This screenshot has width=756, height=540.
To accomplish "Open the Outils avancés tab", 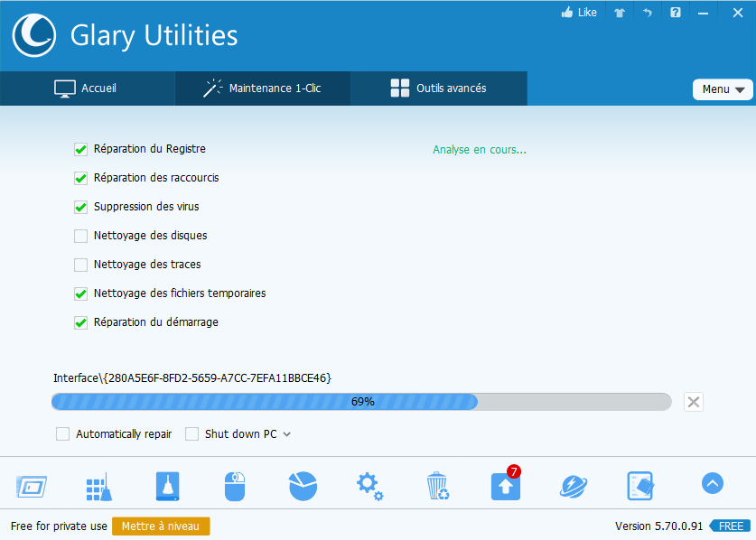I will coord(438,88).
